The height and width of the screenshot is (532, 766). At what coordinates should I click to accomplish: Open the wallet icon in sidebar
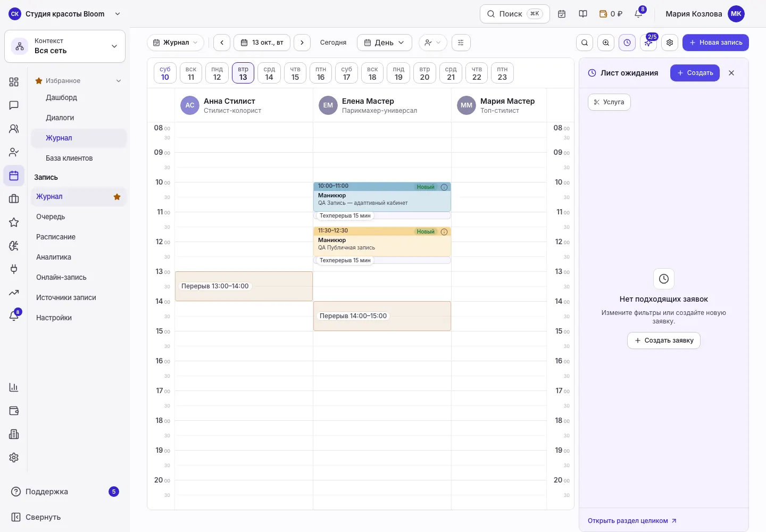tap(14, 411)
